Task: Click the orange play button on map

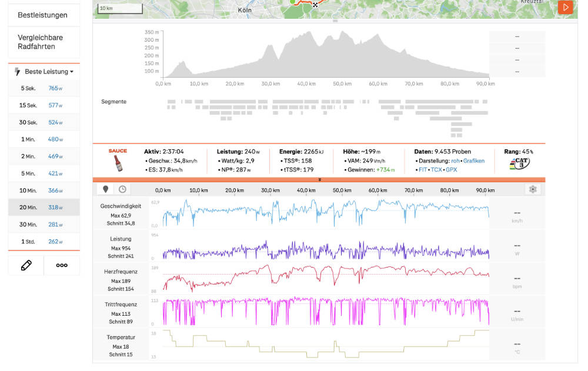Action: click(565, 7)
